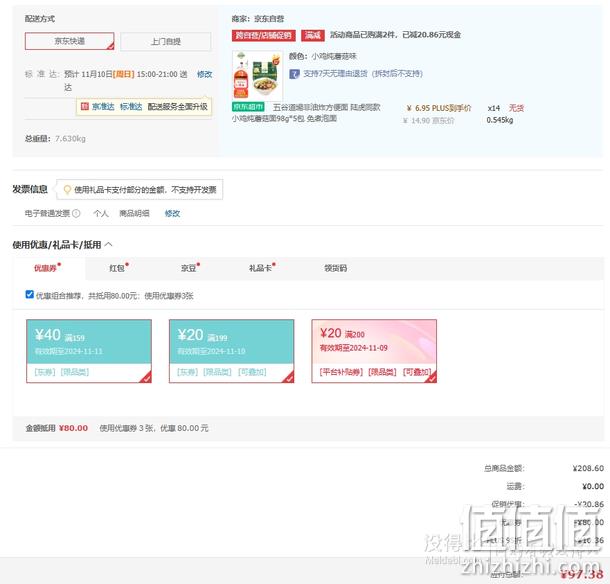Screen dimensions: 610x584
Task: Click the 满减 promotion tag
Action: tap(313, 35)
